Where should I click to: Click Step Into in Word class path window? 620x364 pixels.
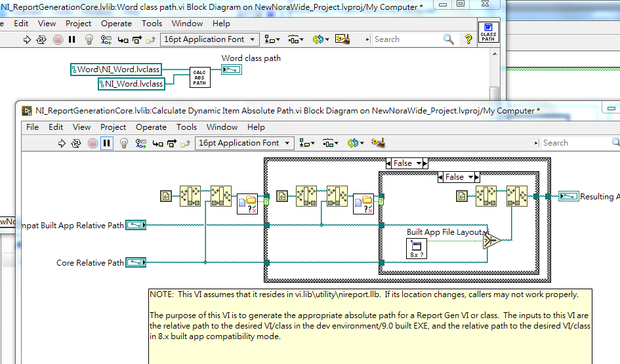[123, 39]
